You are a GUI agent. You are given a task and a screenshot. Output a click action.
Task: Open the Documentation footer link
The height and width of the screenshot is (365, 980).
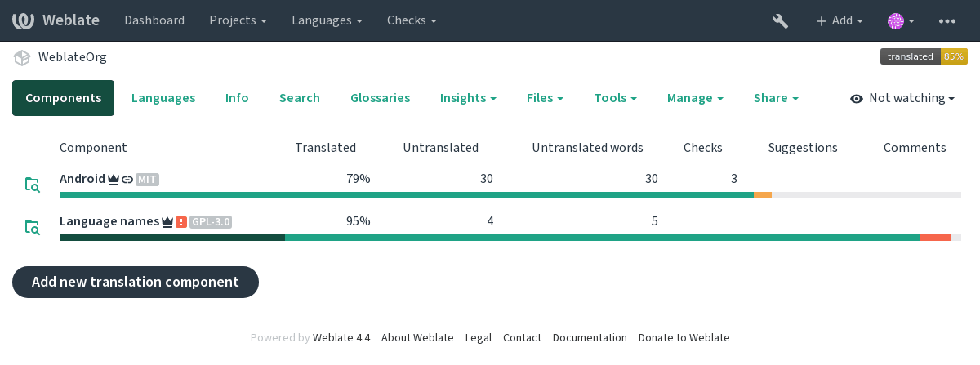590,337
